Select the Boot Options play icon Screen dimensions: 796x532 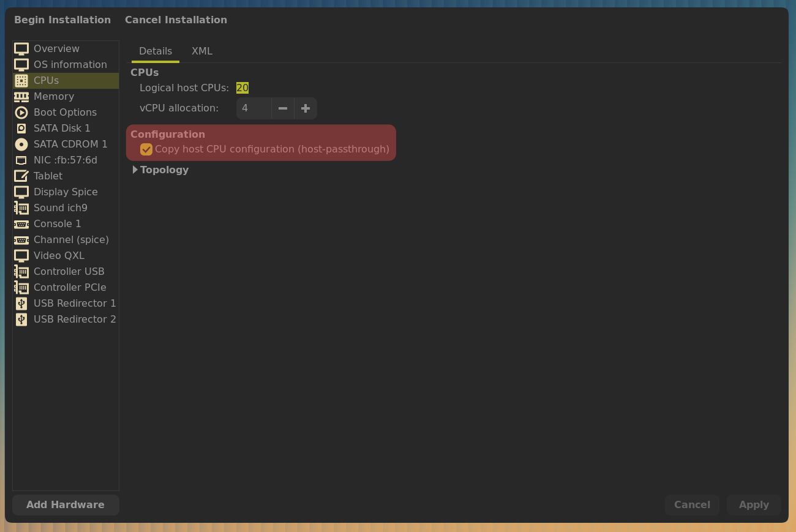tap(21, 113)
